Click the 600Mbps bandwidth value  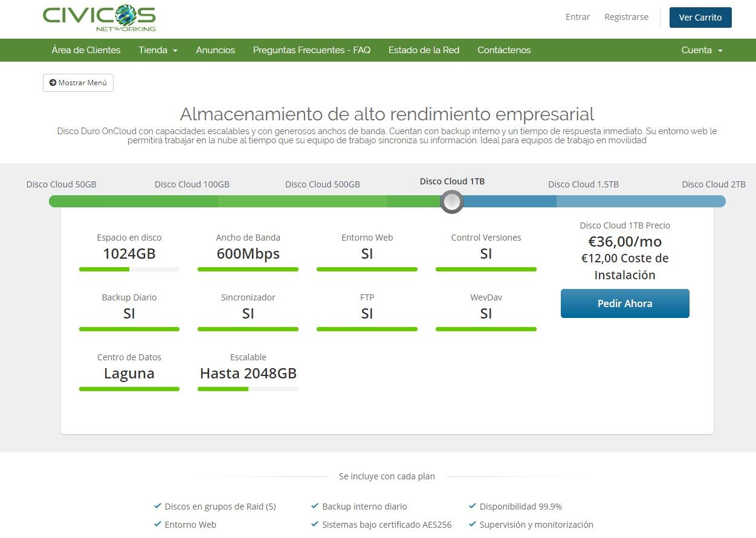tap(248, 254)
